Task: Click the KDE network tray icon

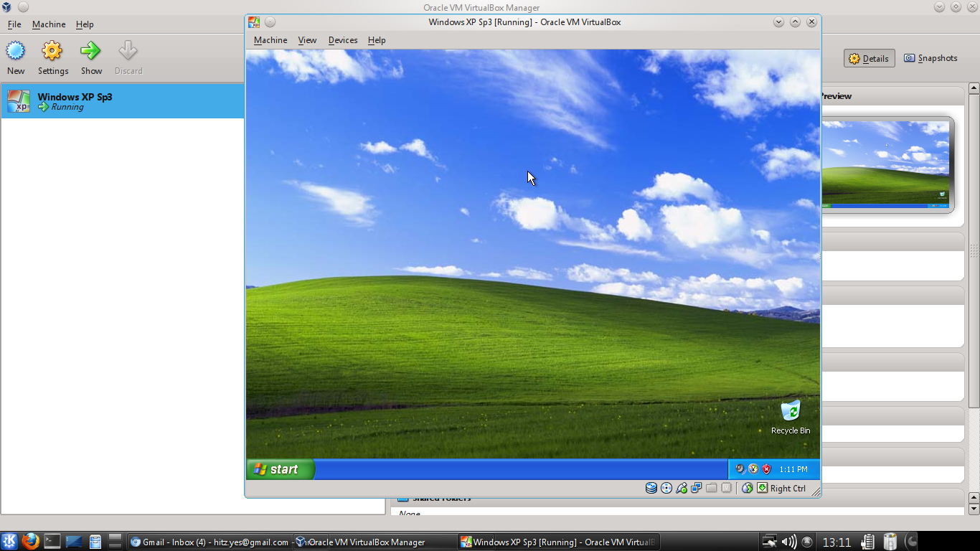Action: point(769,542)
